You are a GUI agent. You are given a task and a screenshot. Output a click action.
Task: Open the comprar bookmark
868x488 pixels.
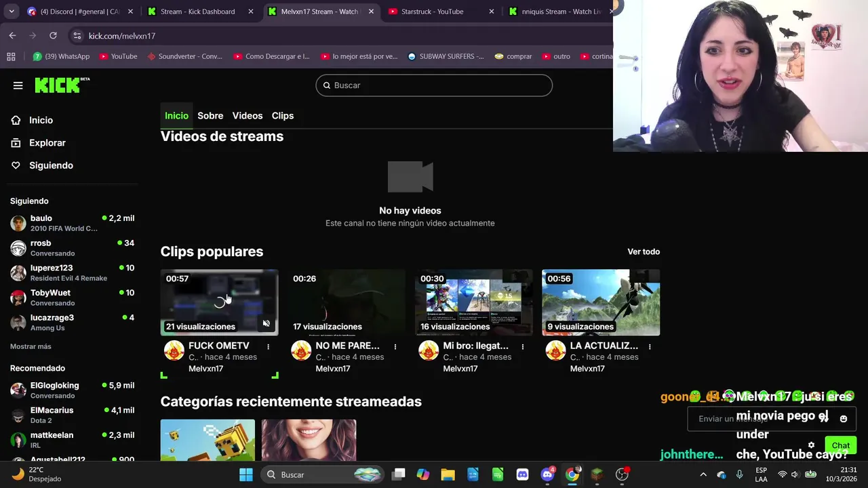[513, 56]
